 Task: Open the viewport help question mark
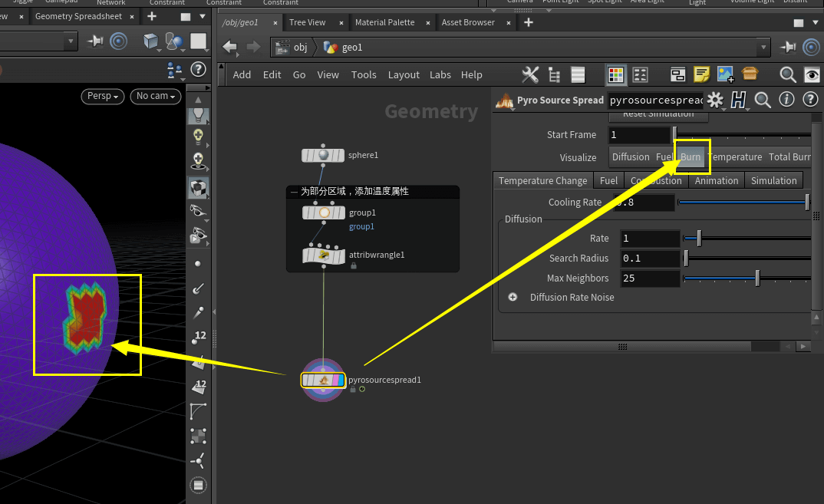(198, 69)
